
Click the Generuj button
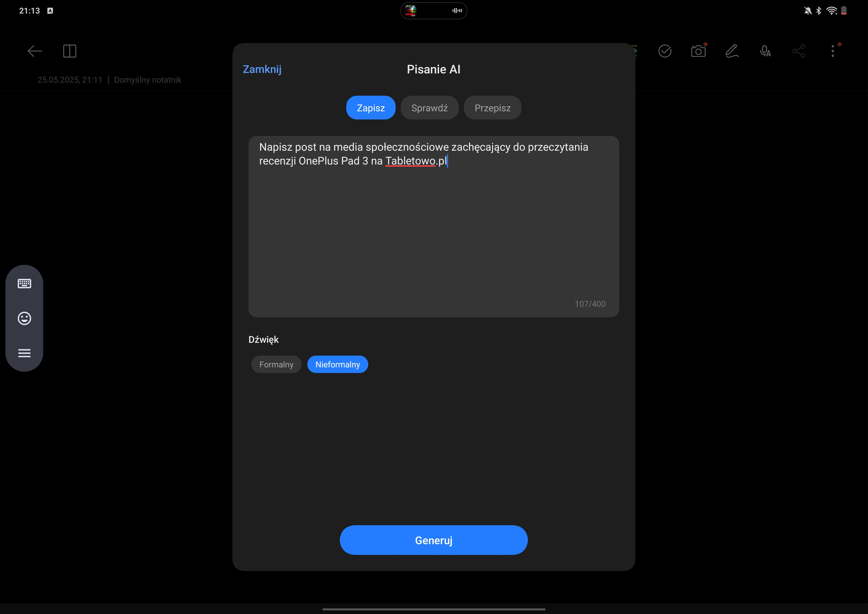[x=434, y=540]
